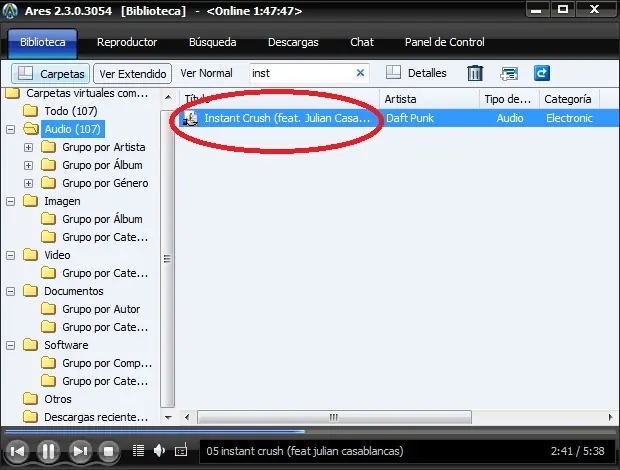Select Grupo por Artista folder
The height and width of the screenshot is (470, 620).
coord(104,147)
